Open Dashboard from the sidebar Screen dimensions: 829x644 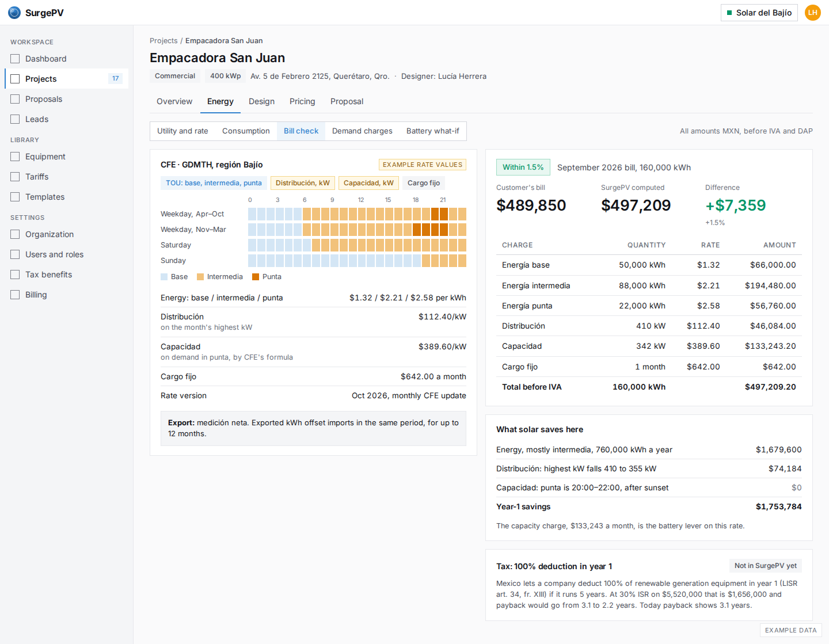[66, 59]
